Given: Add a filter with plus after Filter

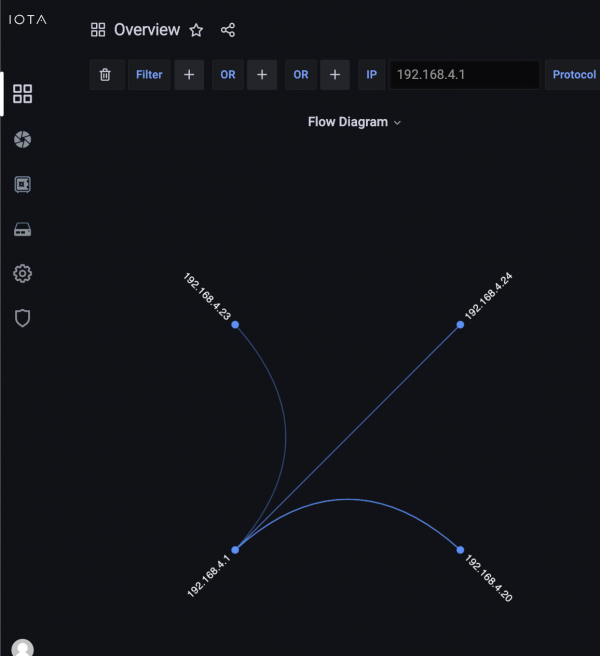Looking at the screenshot, I should click(189, 75).
